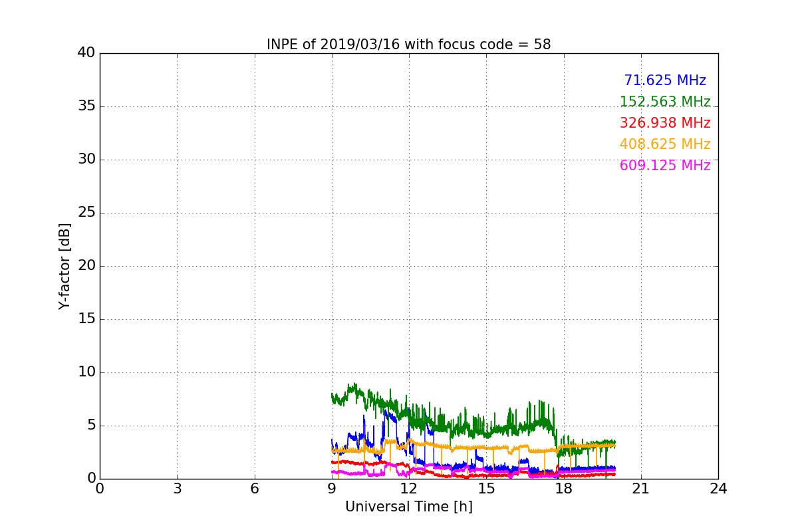The image size is (798, 532).
Task: Click the x-axis tick label 15
Action: click(x=486, y=489)
